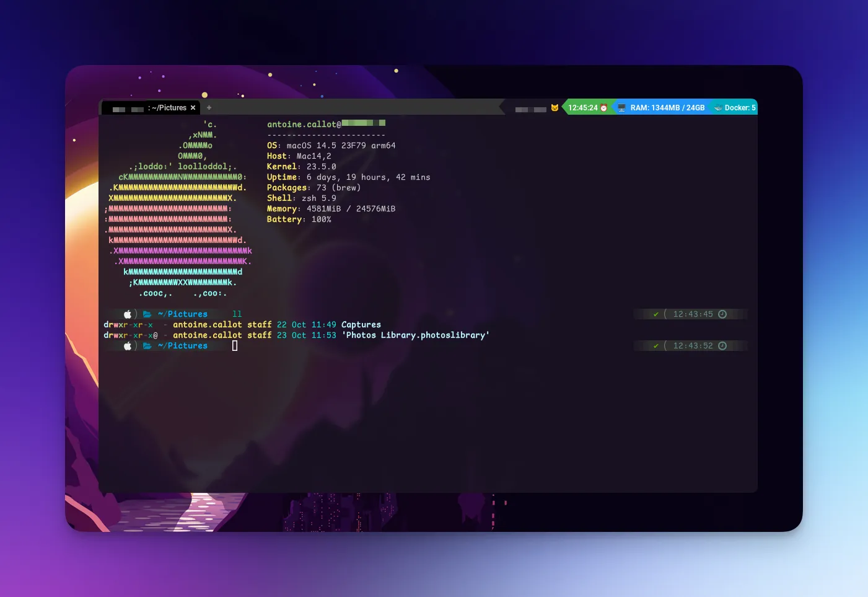
Task: Click the folder icon in the latest prompt
Action: (147, 346)
